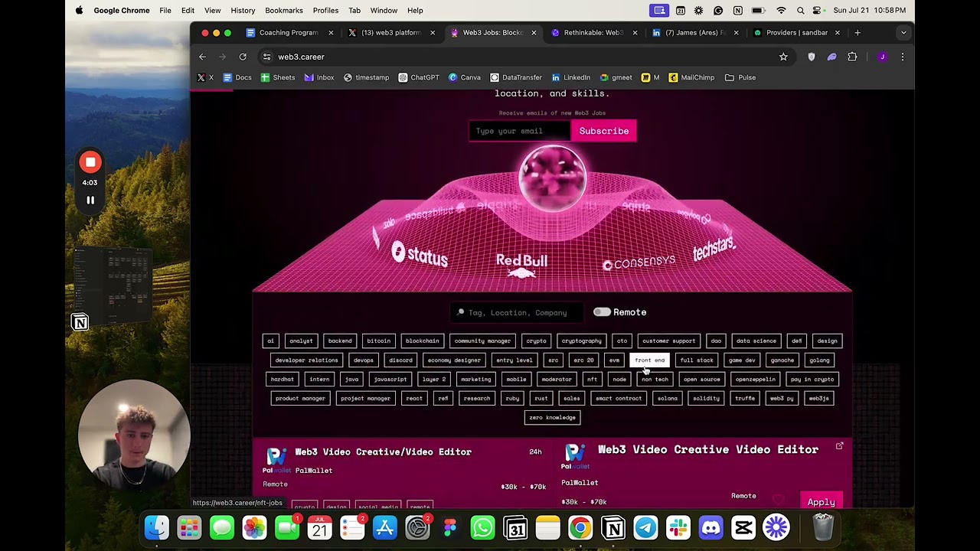Open the MailChimp bookmark
The height and width of the screenshot is (551, 980).
coord(691,77)
